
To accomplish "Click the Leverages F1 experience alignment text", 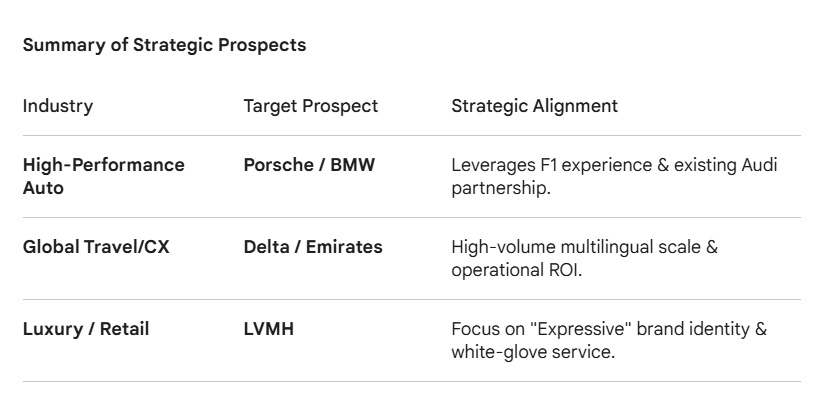I will pyautogui.click(x=614, y=176).
